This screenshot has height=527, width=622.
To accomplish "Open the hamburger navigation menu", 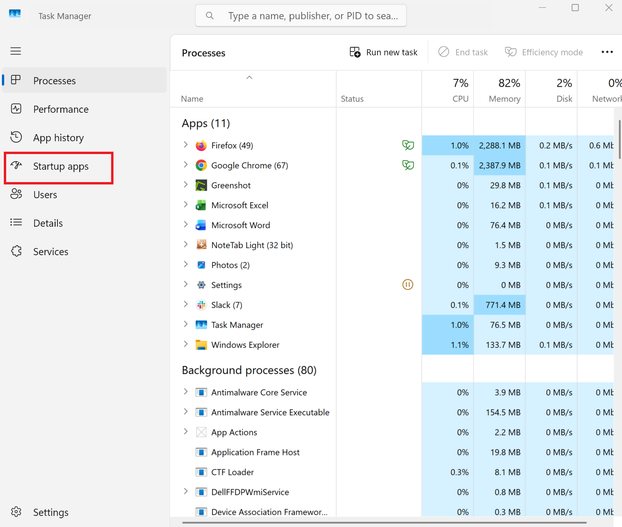I will tap(15, 51).
